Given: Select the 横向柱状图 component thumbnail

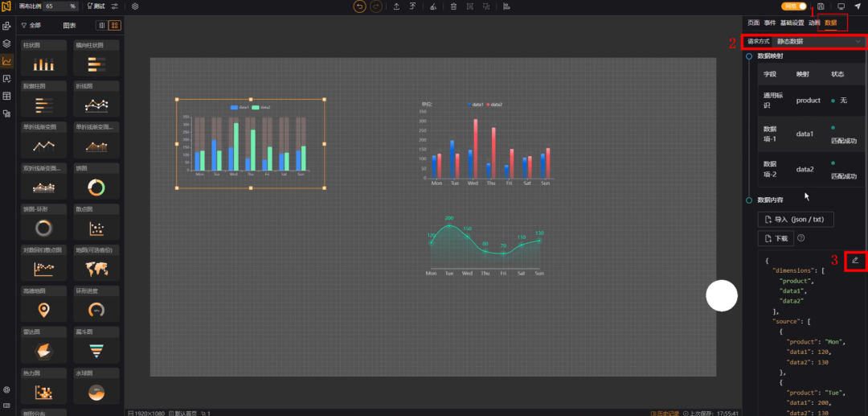Looking at the screenshot, I should tap(96, 58).
